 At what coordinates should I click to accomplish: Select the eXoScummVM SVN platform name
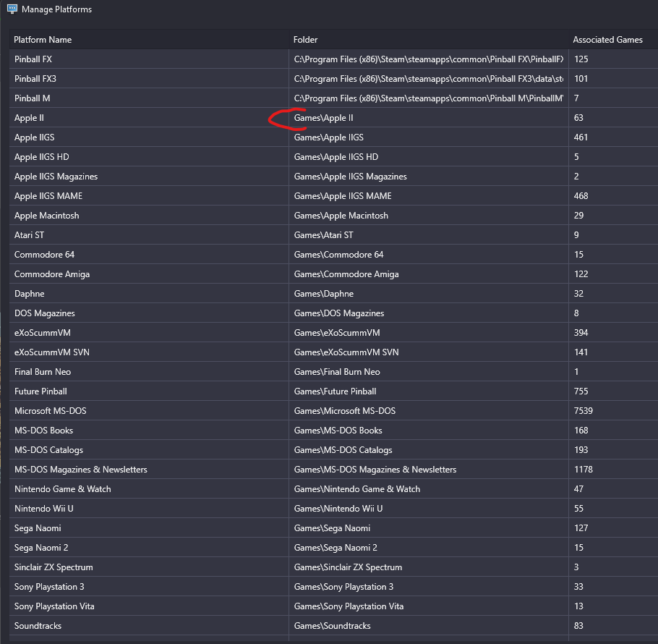[52, 352]
